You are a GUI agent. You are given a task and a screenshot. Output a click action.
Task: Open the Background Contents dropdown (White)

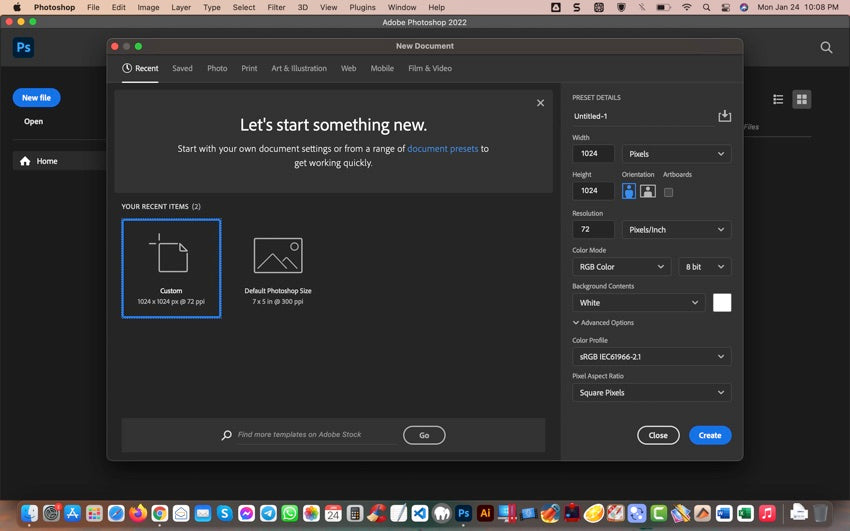[x=639, y=303]
